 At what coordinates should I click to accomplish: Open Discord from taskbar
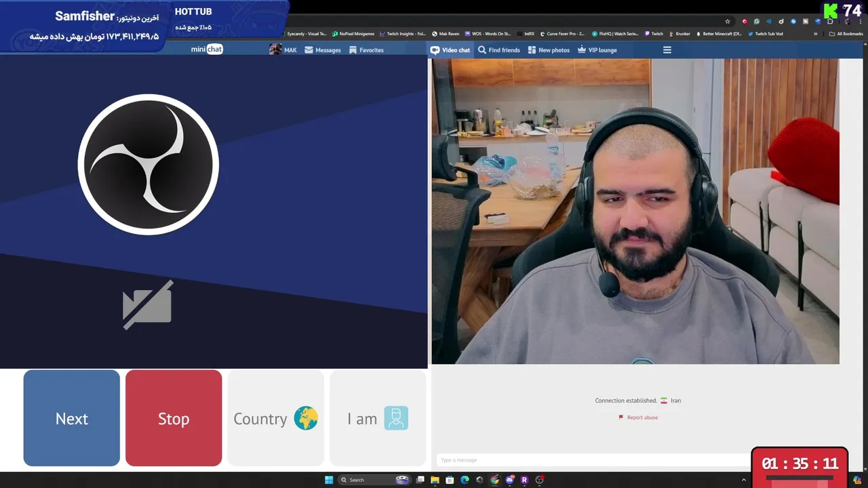click(509, 480)
